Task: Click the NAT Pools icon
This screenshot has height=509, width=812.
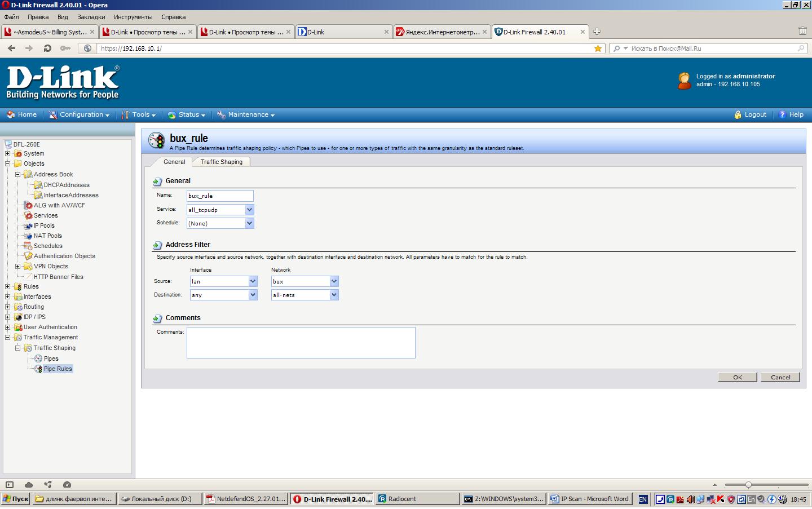Action: (28, 236)
